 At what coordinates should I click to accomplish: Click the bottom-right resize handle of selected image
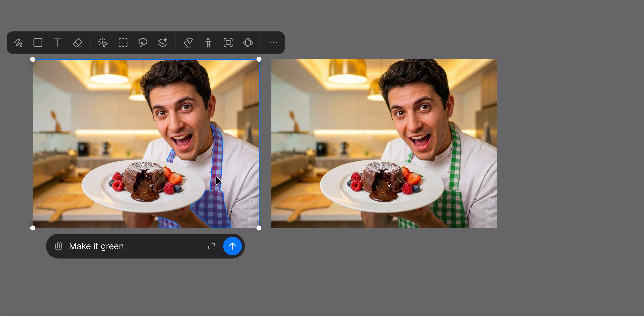259,228
